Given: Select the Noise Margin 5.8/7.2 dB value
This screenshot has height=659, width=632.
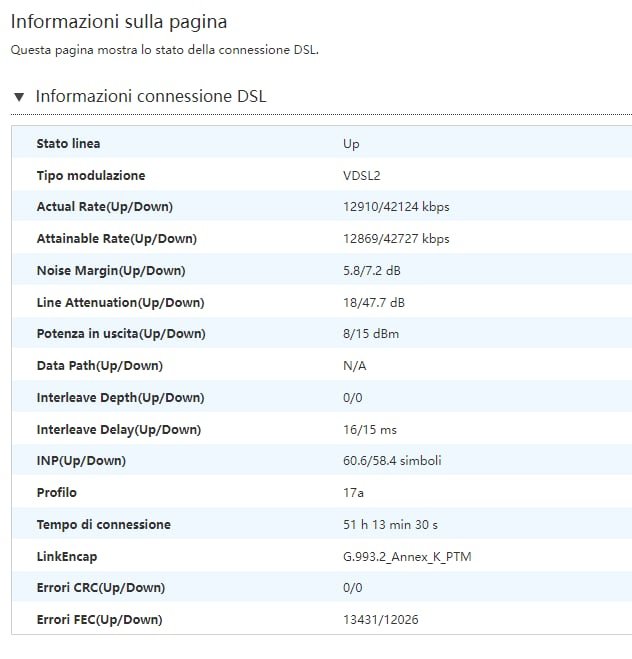Looking at the screenshot, I should point(372,271).
